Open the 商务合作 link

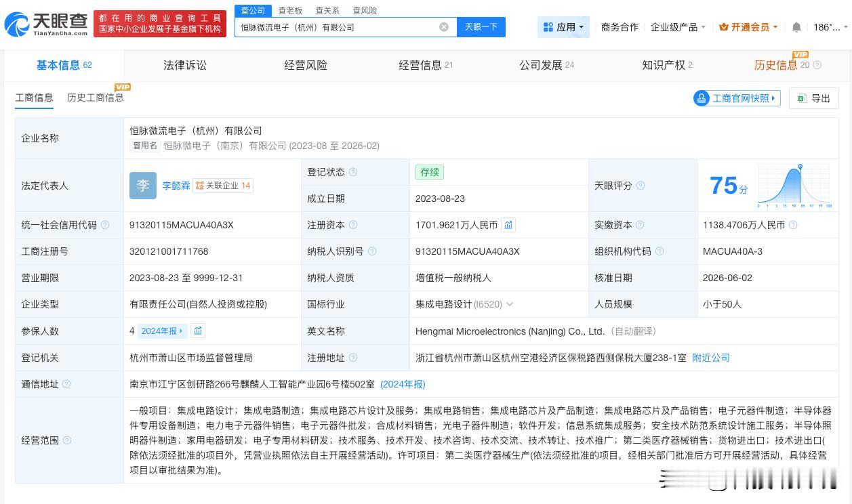[620, 27]
